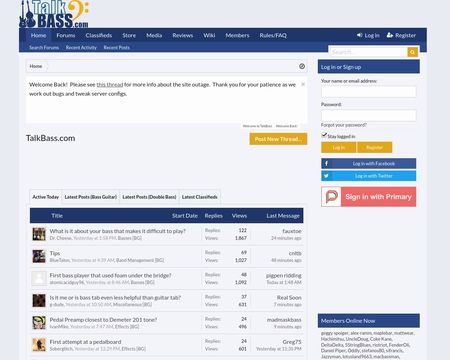Open avatar beside the Tips thread
450x360 pixels.
39,256
